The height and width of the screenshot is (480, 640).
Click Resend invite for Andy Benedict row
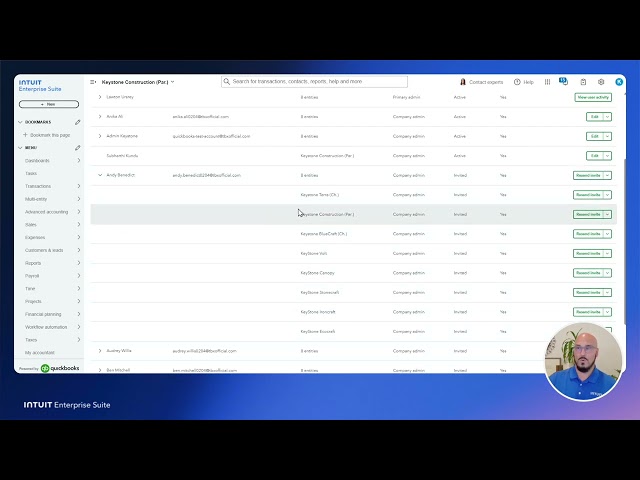click(588, 175)
